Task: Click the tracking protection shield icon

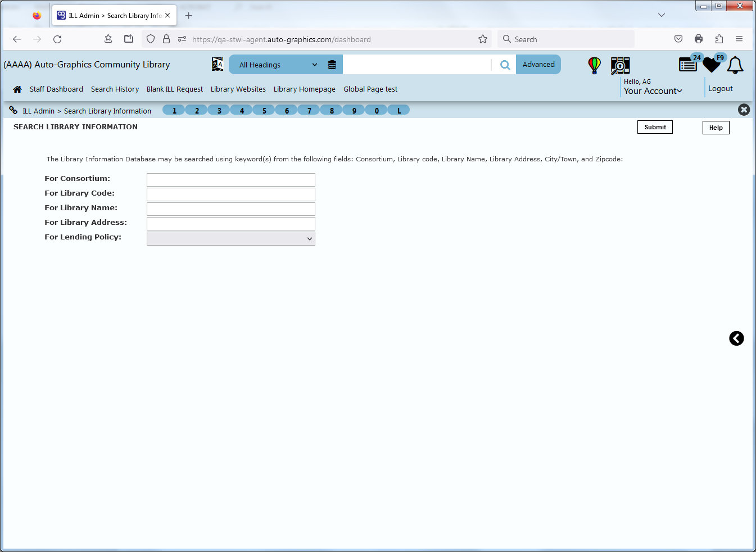Action: pos(151,39)
